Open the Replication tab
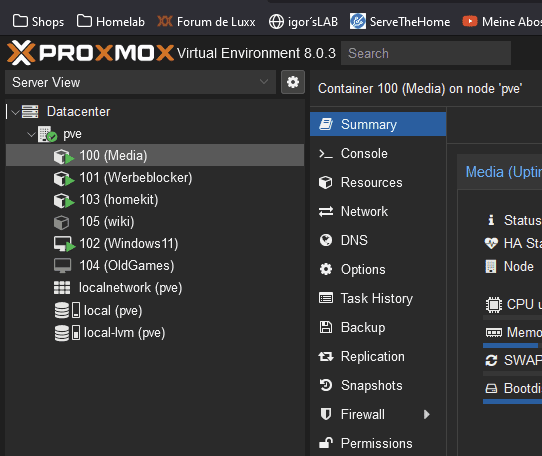Viewport: 542px width, 456px height. 378,356
